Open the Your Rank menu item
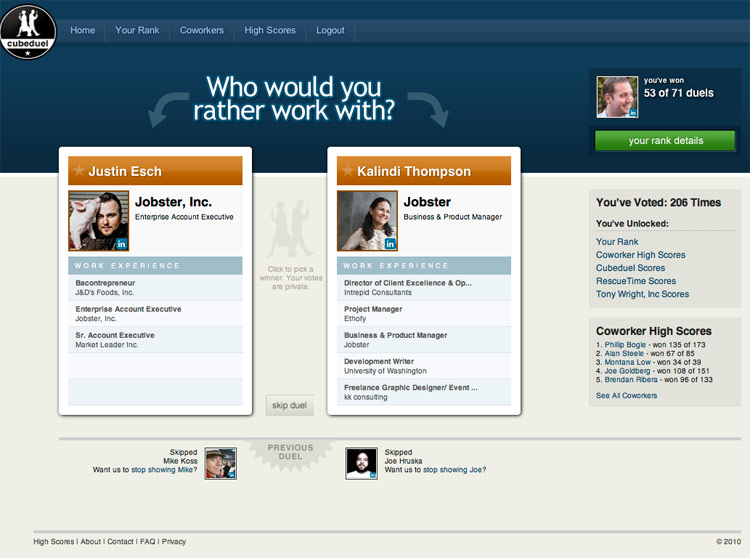750x558 pixels. coord(137,31)
